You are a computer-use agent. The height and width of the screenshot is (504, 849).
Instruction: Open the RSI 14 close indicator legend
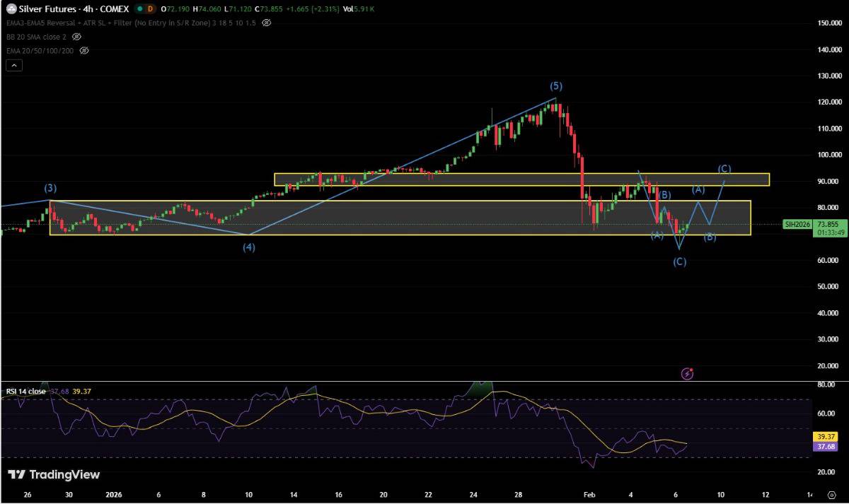pos(26,392)
